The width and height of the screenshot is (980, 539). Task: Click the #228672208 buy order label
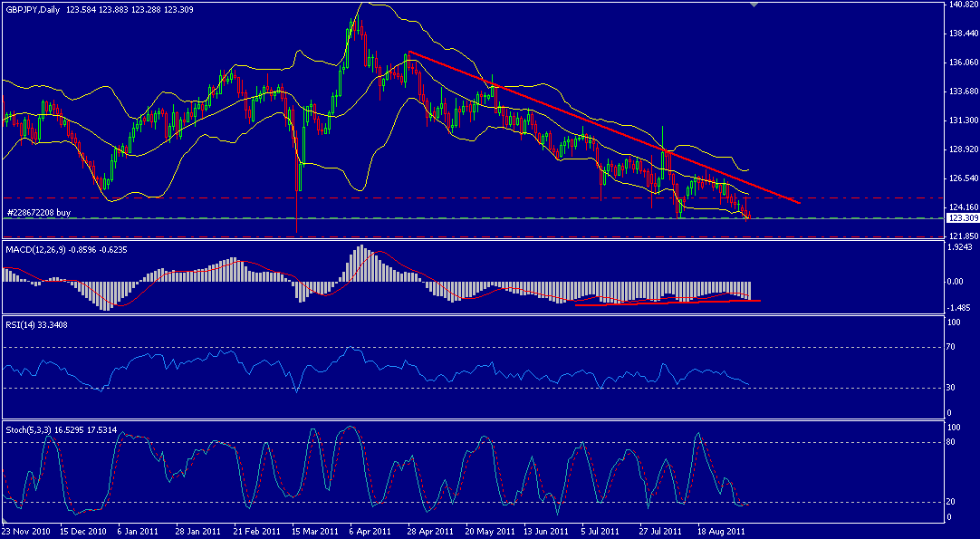pyautogui.click(x=38, y=213)
